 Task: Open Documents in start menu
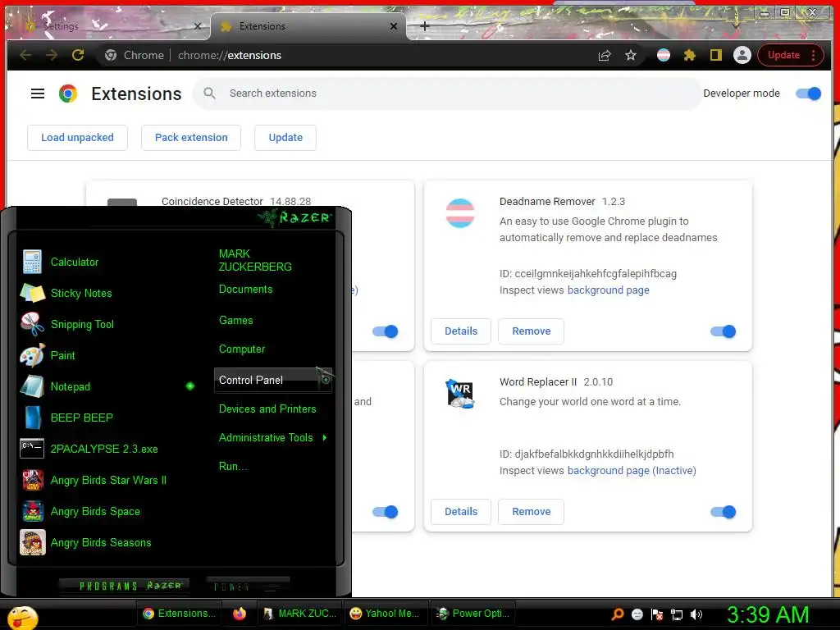tap(245, 290)
